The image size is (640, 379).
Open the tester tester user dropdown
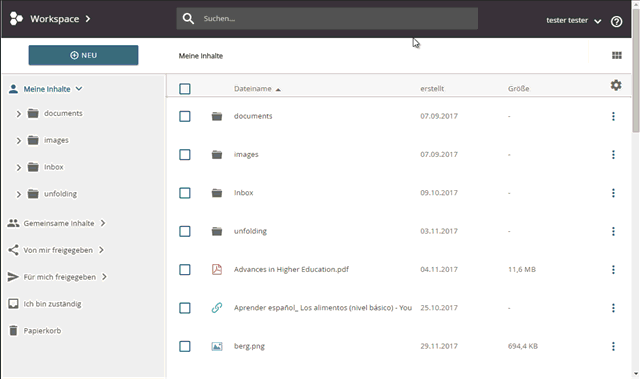pyautogui.click(x=573, y=20)
